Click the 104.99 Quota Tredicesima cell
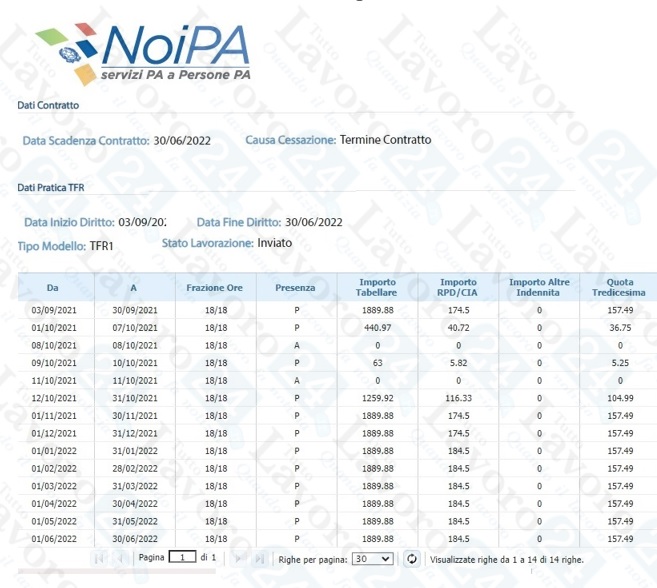Image resolution: width=657 pixels, height=588 pixels. coord(620,398)
